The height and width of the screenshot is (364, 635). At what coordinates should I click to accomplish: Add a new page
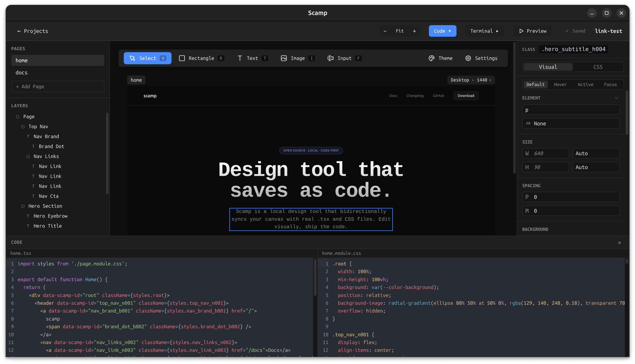[58, 87]
